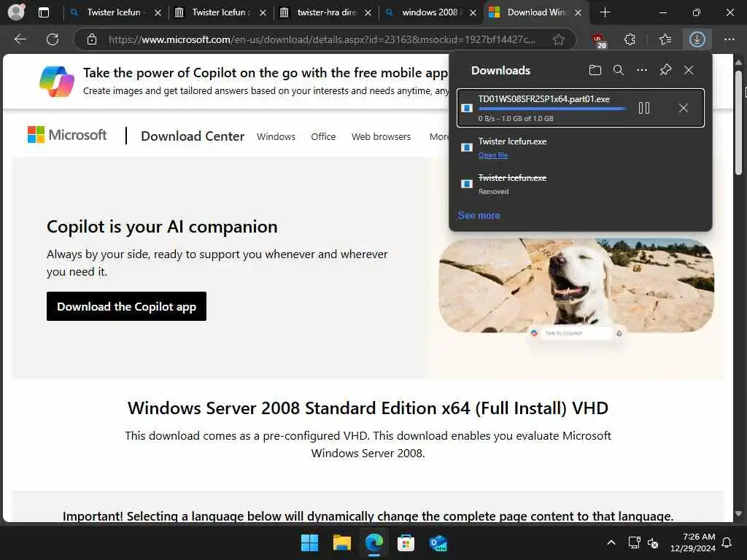Open File Explorer from taskbar
This screenshot has height=560, width=747.
coord(342,542)
